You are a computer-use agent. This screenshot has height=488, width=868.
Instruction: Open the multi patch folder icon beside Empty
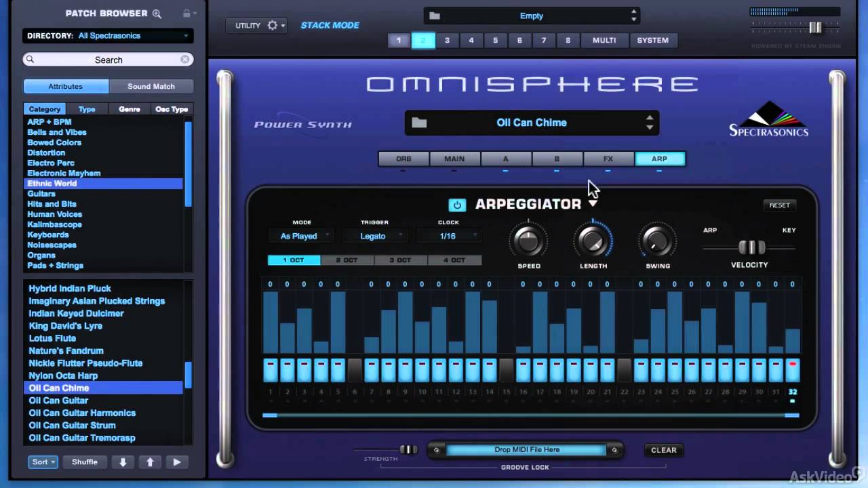tap(435, 16)
